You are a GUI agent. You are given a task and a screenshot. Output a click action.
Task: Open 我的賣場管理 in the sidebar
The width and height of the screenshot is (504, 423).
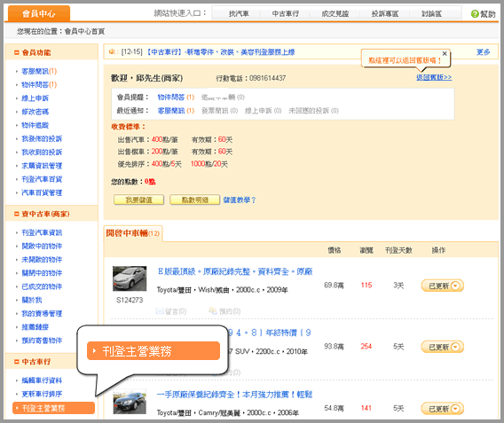point(42,313)
